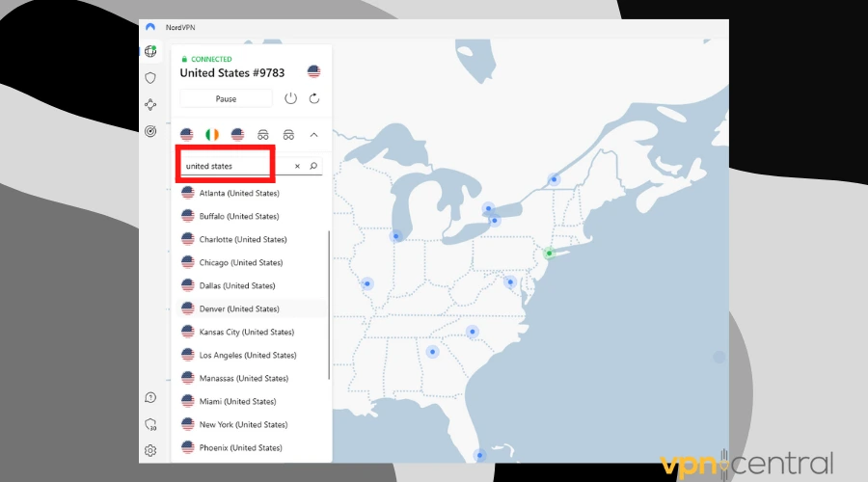Click the Charlotte map server dot
The height and width of the screenshot is (482, 868).
[x=473, y=332]
